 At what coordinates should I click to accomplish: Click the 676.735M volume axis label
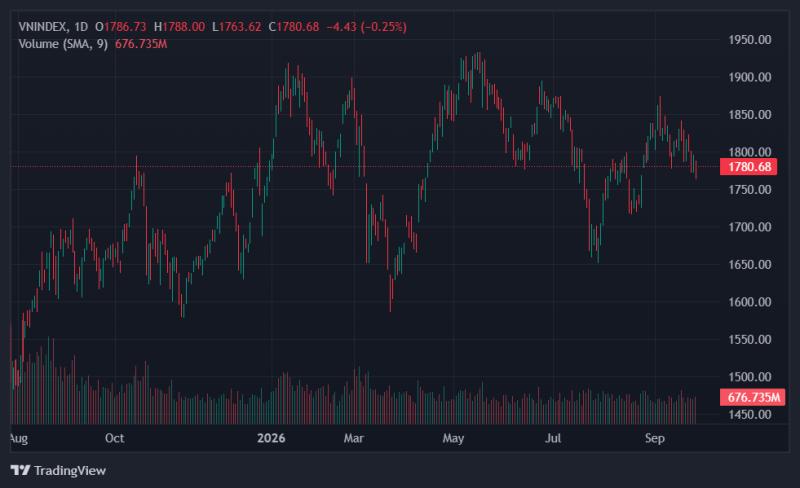coord(753,397)
